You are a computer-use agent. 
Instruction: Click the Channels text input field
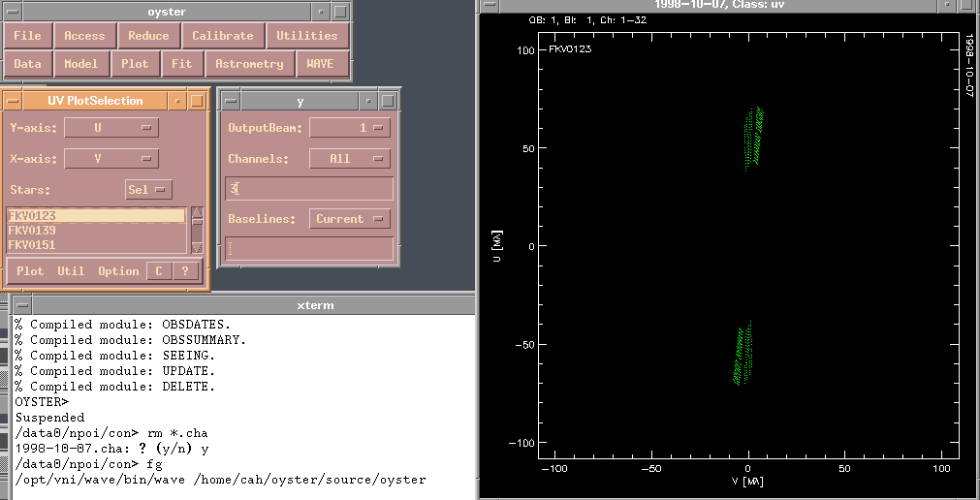(x=309, y=189)
